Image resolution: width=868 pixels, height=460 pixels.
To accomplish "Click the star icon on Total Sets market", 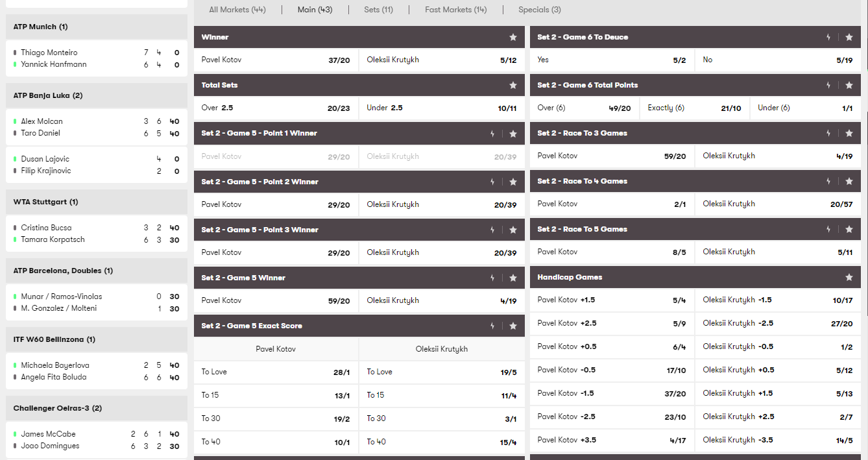I will tap(512, 85).
